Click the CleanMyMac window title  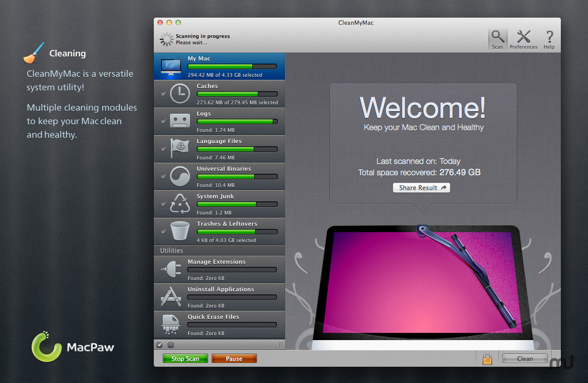[x=356, y=22]
